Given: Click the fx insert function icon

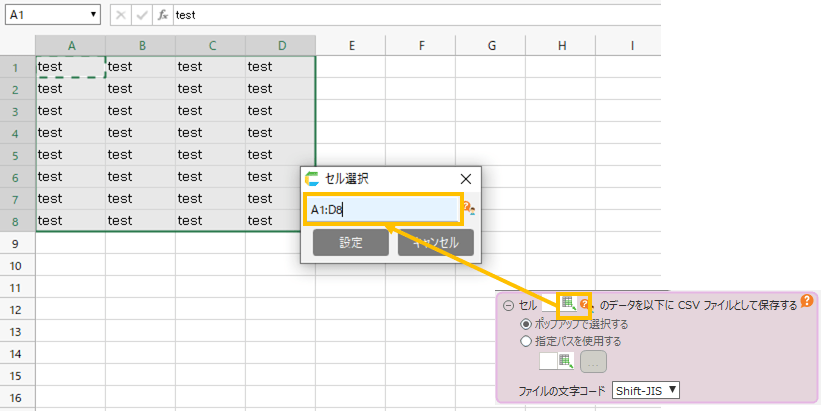Looking at the screenshot, I should (x=162, y=16).
